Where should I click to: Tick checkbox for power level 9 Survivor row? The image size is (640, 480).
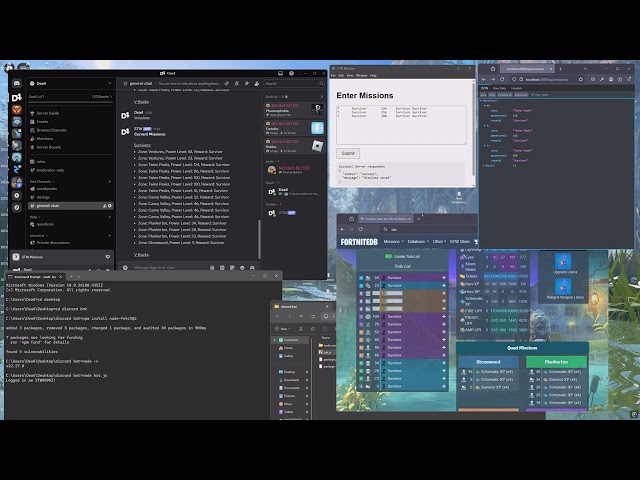click(x=361, y=386)
